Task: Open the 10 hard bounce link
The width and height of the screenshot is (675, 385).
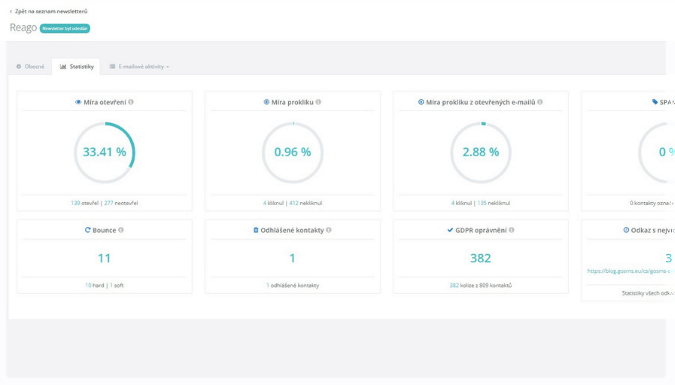Action: point(88,285)
